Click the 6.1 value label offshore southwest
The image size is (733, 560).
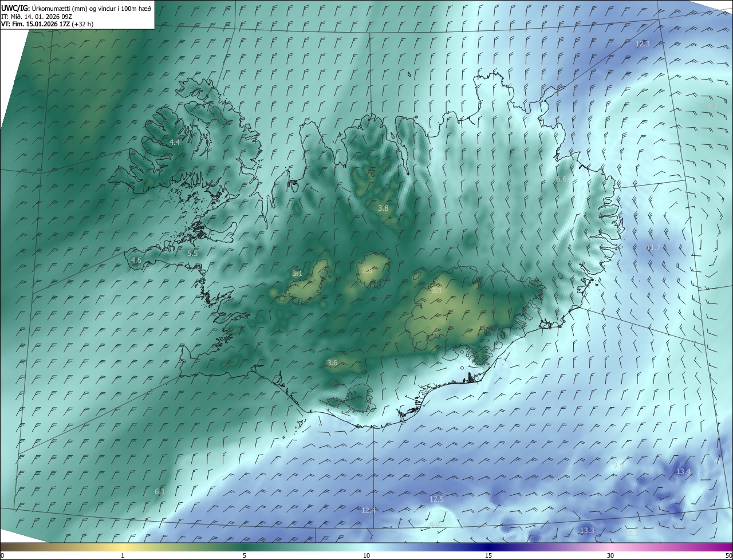point(160,491)
